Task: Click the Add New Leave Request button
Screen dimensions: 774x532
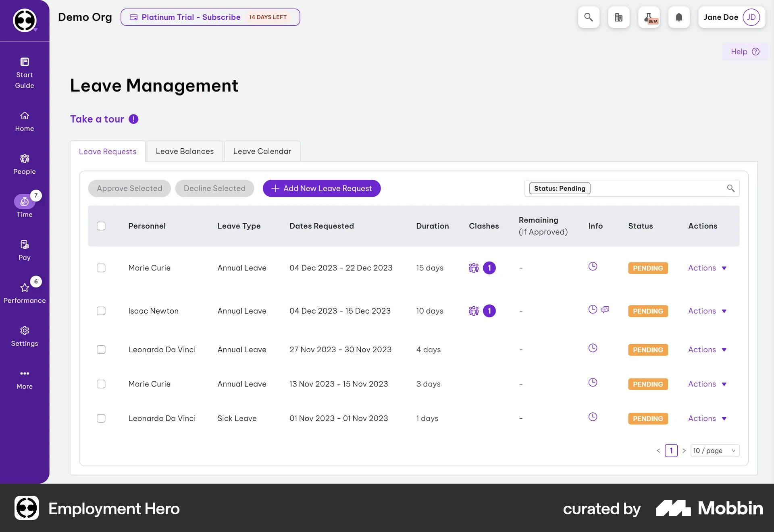Action: pyautogui.click(x=321, y=188)
